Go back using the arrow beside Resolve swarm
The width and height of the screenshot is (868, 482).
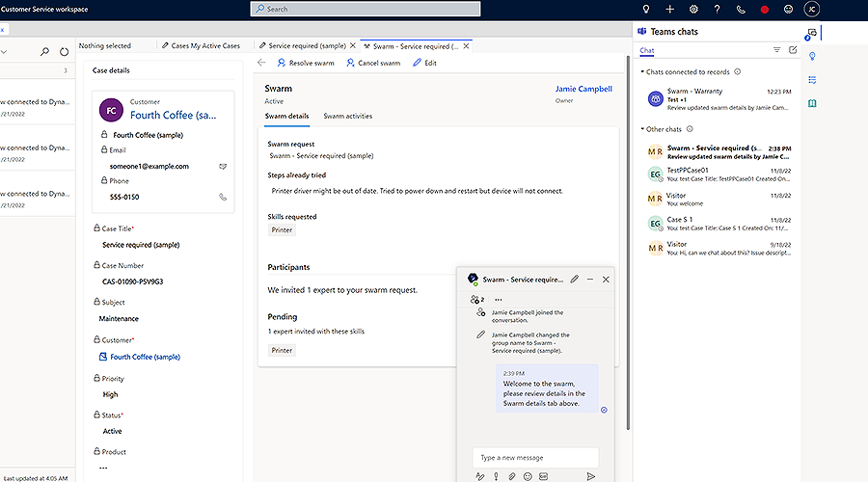click(261, 63)
